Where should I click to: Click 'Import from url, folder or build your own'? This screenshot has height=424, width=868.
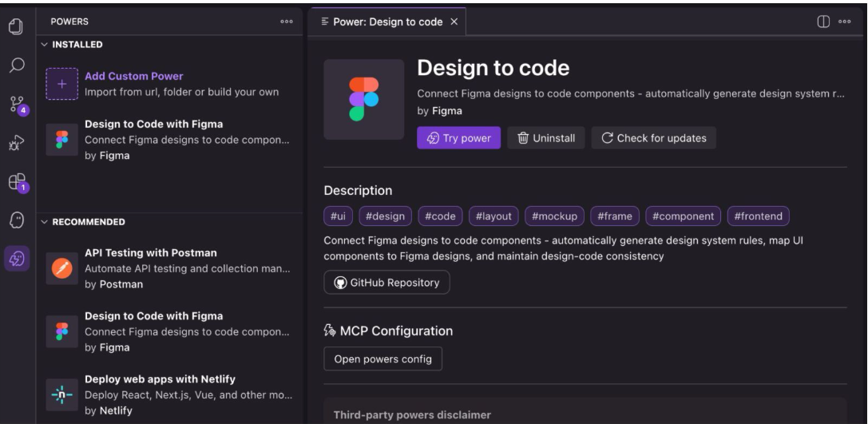(x=181, y=92)
